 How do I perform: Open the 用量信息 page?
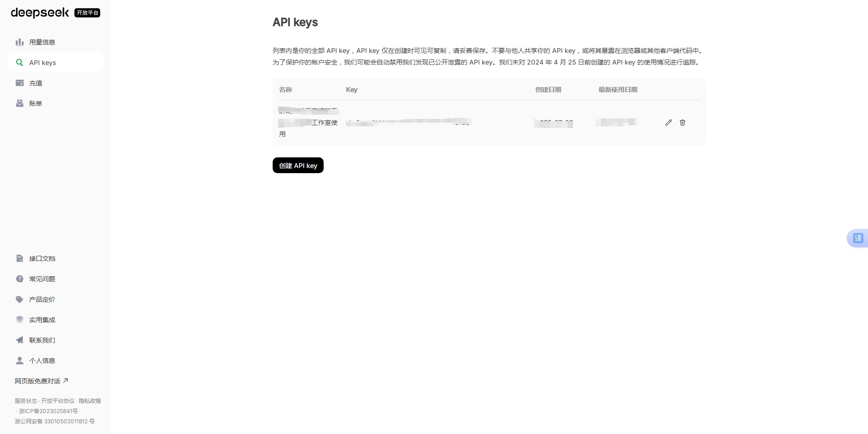click(56, 42)
